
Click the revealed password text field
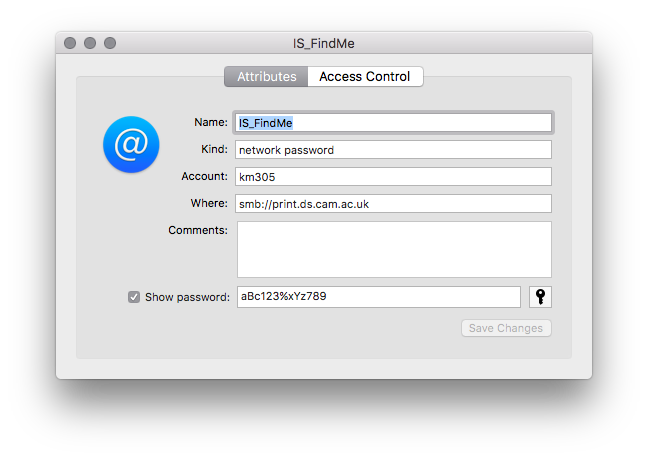(379, 297)
